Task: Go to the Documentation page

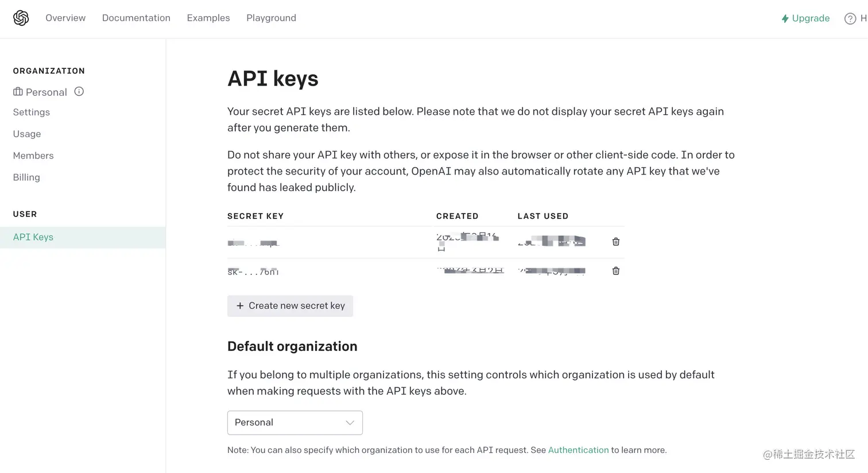Action: 136,18
